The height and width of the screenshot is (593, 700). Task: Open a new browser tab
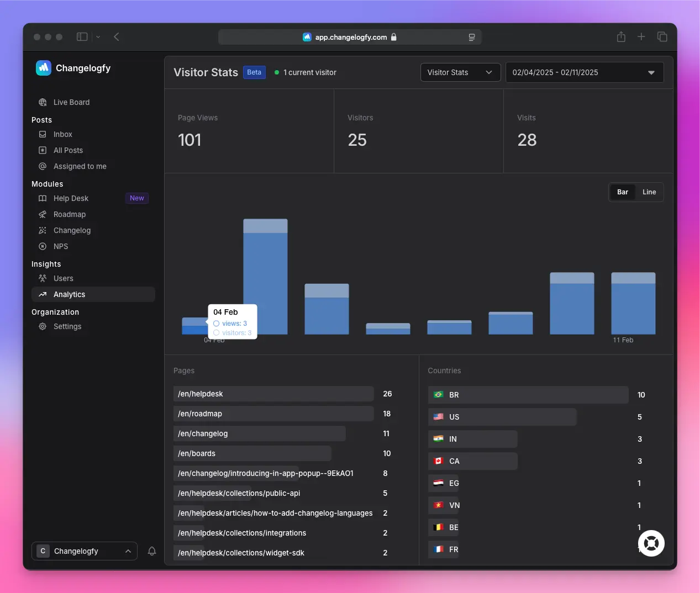[x=641, y=37]
